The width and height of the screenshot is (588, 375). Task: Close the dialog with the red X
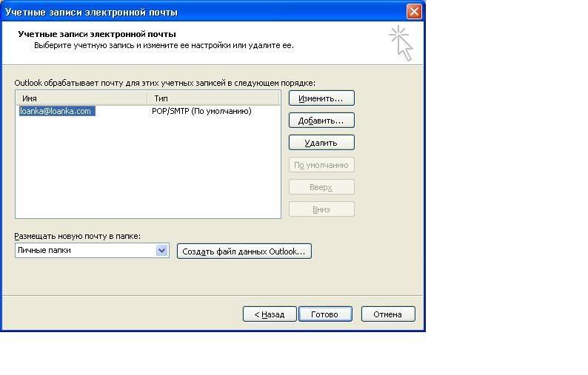tap(414, 11)
